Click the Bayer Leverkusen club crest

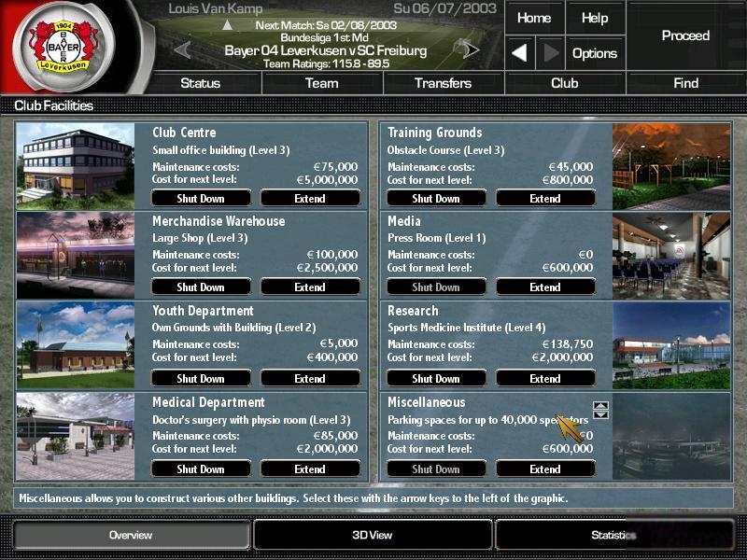pos(63,47)
